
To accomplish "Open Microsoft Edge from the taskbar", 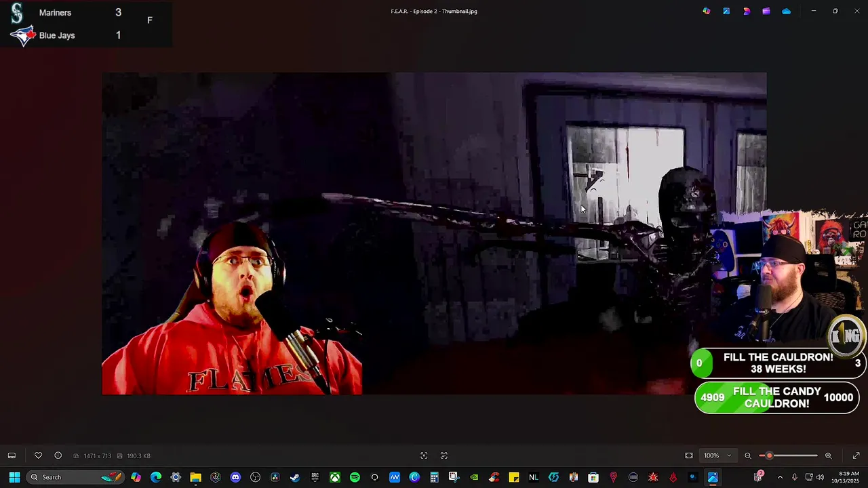I will tap(156, 477).
